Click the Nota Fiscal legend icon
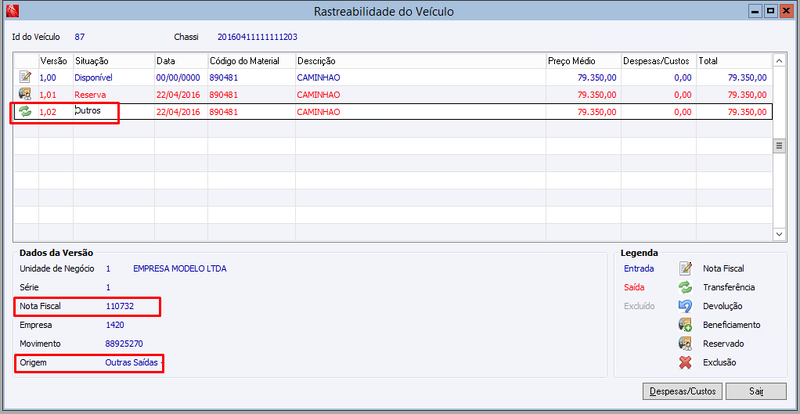800x414 pixels. pyautogui.click(x=685, y=268)
